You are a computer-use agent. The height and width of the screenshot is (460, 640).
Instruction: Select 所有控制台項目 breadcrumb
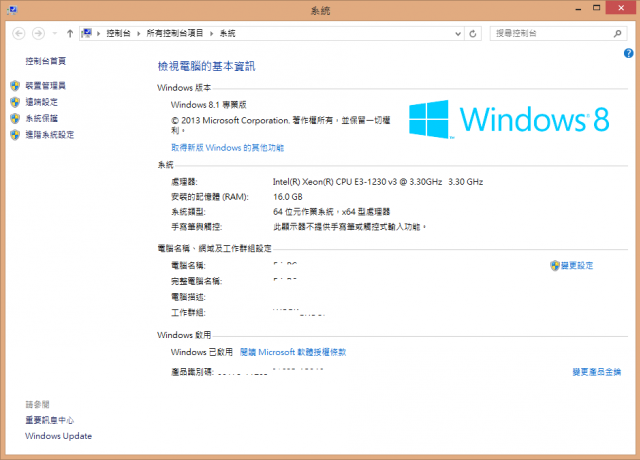click(x=175, y=33)
